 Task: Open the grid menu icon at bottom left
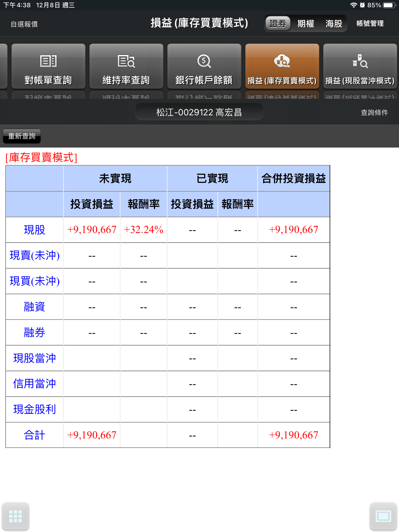[x=15, y=516]
